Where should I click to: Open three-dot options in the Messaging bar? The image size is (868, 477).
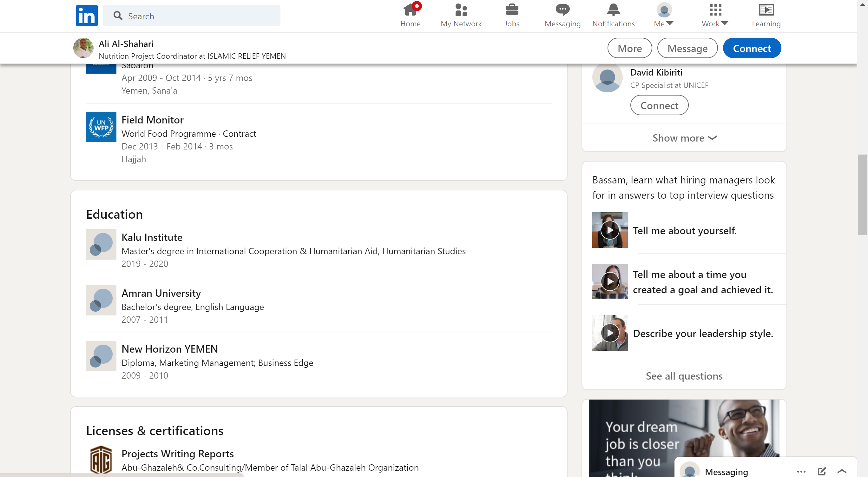[801, 471]
